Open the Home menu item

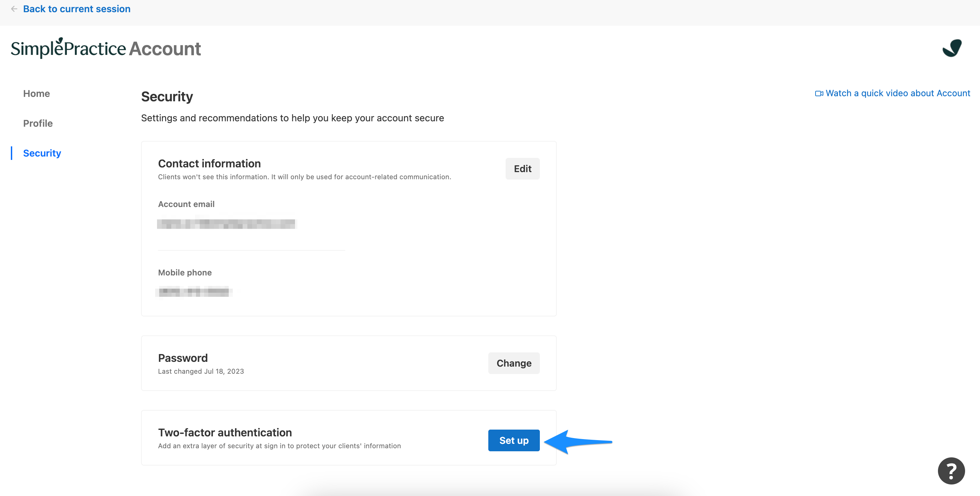pyautogui.click(x=37, y=94)
